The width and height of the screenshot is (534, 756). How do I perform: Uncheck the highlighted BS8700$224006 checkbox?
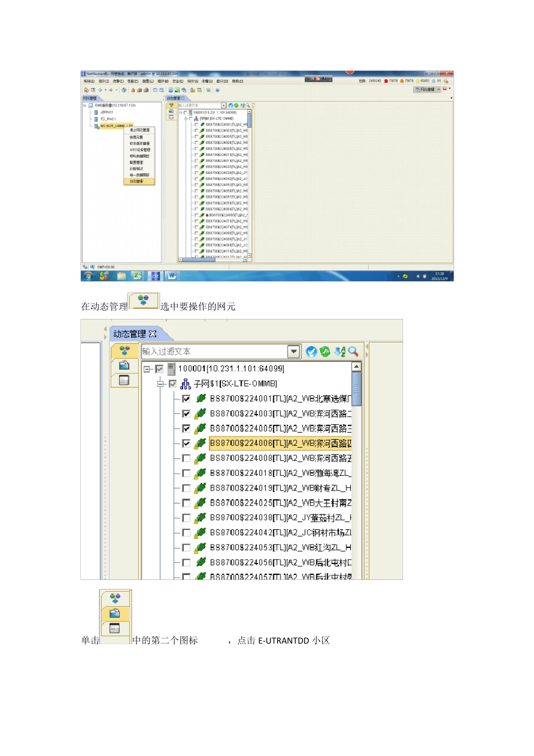click(x=186, y=443)
